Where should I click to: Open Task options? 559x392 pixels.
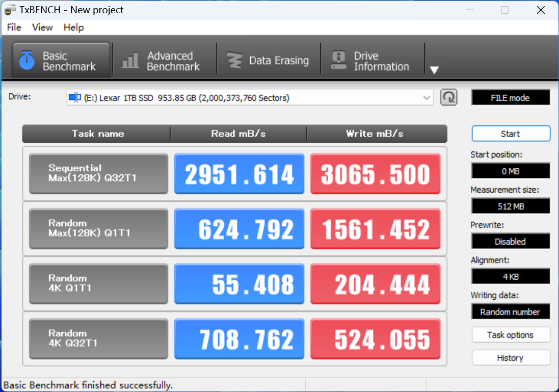pos(511,335)
